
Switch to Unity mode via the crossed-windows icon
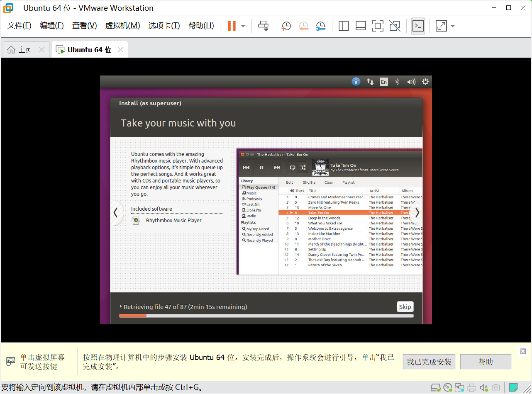point(395,26)
